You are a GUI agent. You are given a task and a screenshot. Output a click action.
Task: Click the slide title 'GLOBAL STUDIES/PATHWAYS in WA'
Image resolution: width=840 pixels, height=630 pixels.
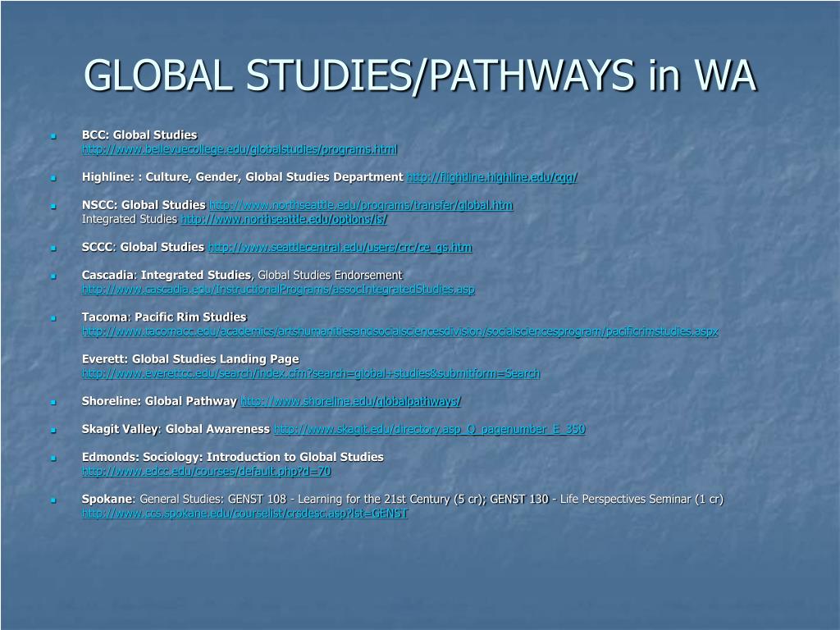(420, 75)
